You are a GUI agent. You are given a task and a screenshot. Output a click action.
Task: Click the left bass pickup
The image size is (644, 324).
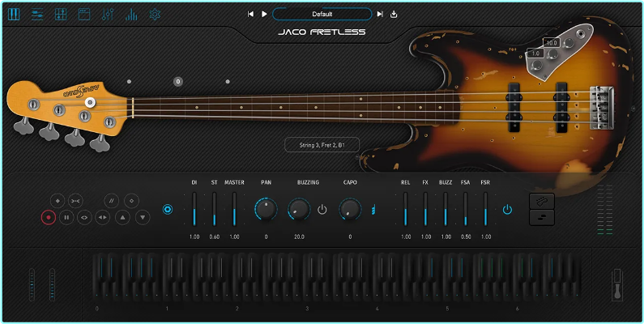point(514,108)
